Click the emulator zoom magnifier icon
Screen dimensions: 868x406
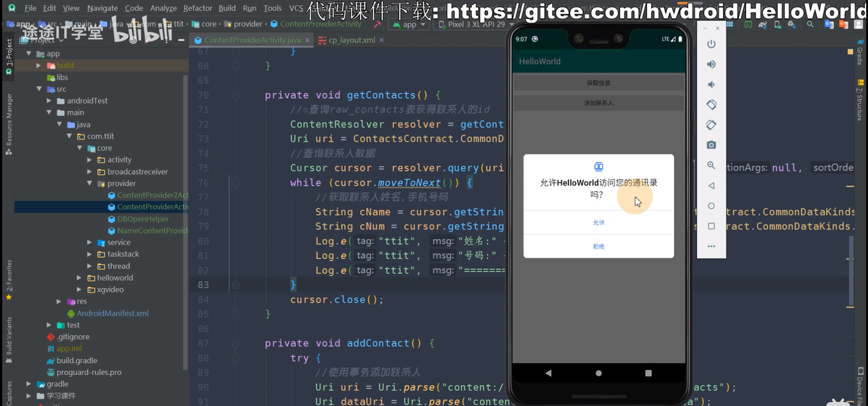pos(711,165)
